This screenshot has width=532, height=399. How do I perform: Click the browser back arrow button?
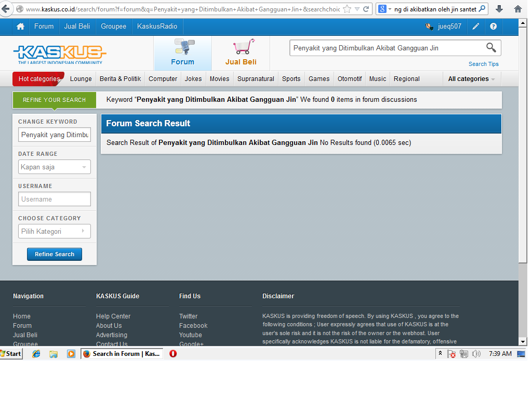(x=5, y=8)
